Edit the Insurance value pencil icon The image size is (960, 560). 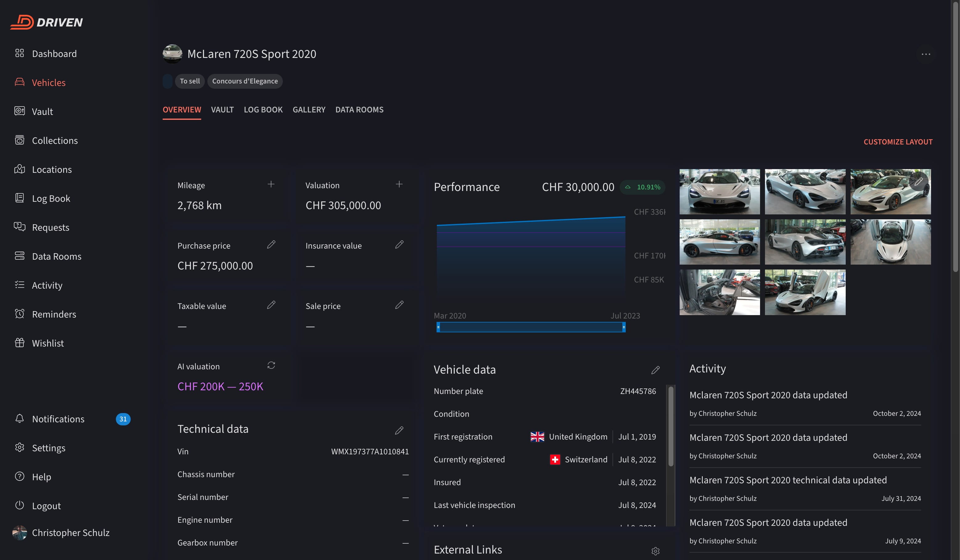399,245
